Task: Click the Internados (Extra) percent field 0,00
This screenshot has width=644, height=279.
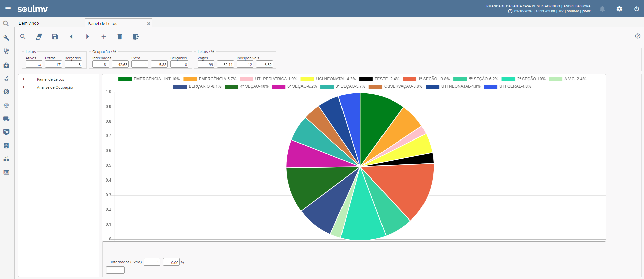Action: click(171, 262)
